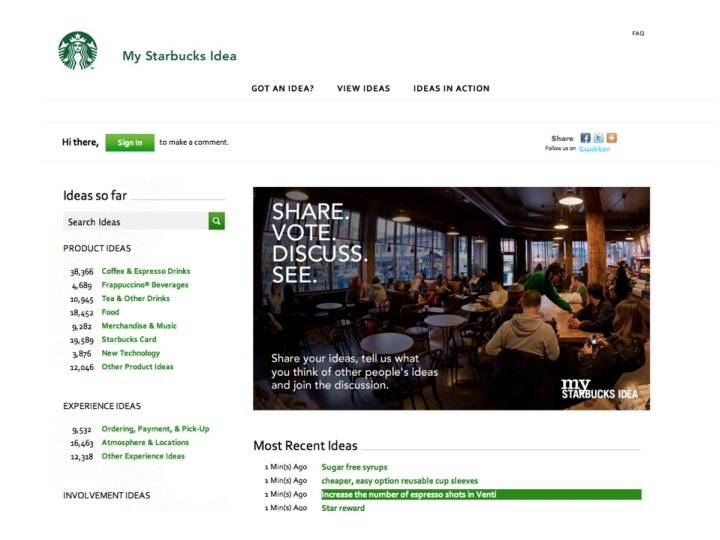Open Coffee & Espresso Drinks category
The height and width of the screenshot is (540, 720).
point(146,271)
